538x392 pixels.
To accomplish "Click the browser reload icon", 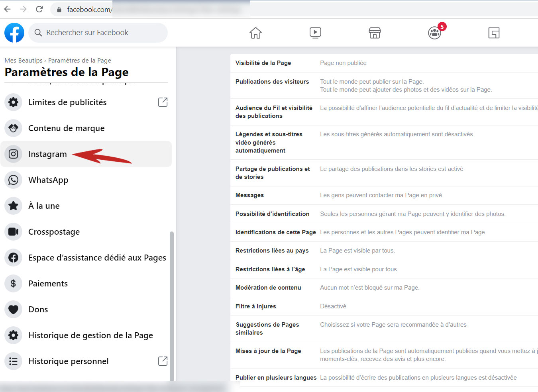I will click(39, 9).
